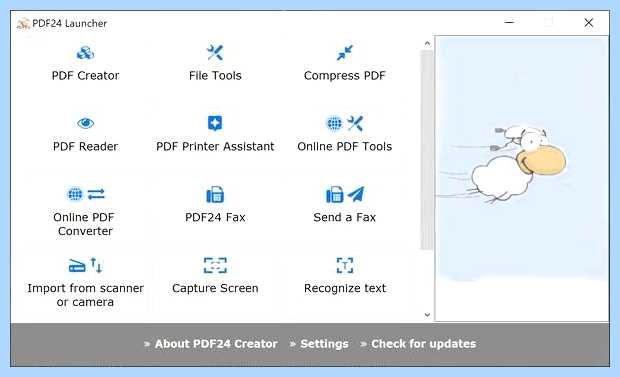Click the Online PDF Tools globe icon

[x=334, y=123]
